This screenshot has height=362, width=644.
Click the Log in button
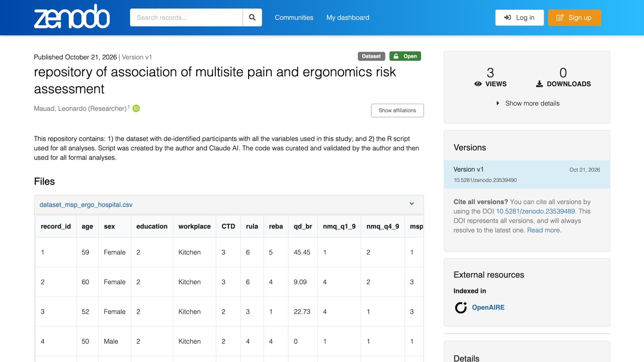click(519, 18)
